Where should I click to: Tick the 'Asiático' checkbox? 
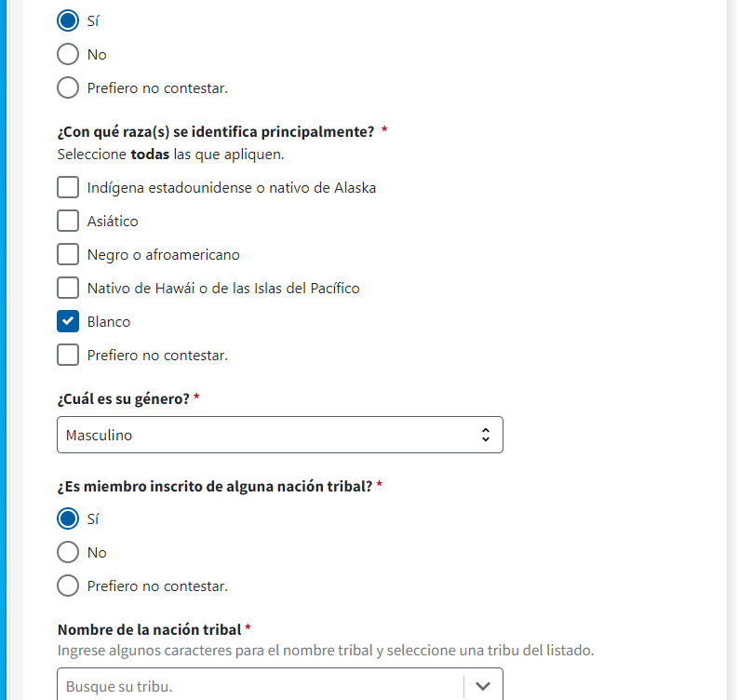coord(68,221)
